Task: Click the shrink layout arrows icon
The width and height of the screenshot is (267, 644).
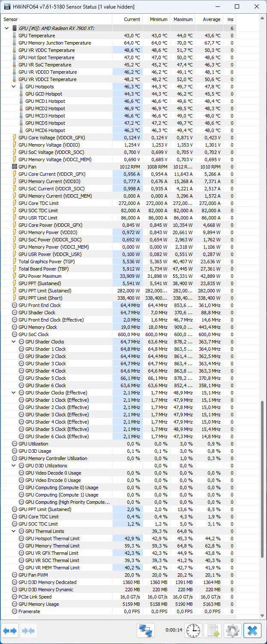Action: [x=28, y=631]
